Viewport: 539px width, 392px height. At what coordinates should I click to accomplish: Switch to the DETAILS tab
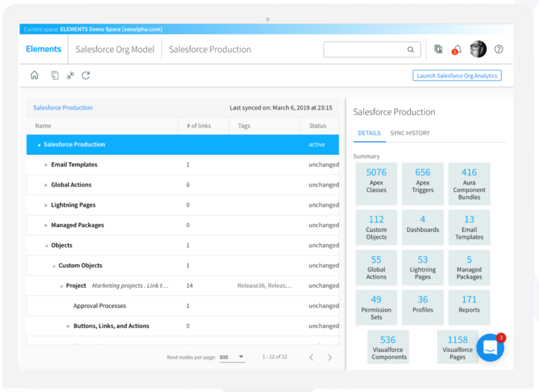point(369,133)
